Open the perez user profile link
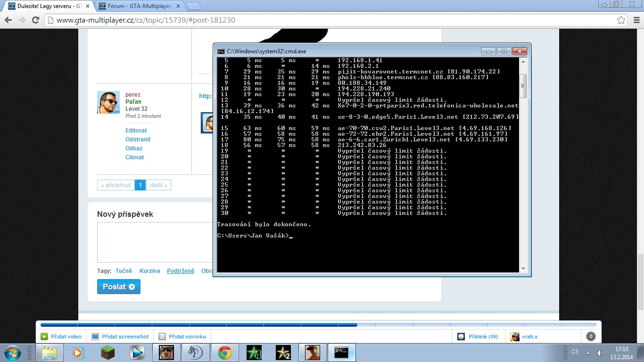 (x=133, y=95)
